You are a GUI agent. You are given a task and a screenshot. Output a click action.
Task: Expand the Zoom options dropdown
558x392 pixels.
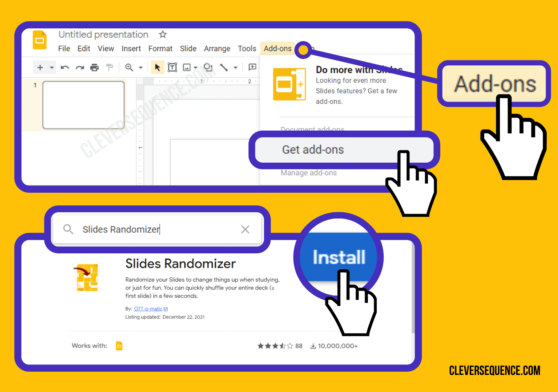coord(141,67)
